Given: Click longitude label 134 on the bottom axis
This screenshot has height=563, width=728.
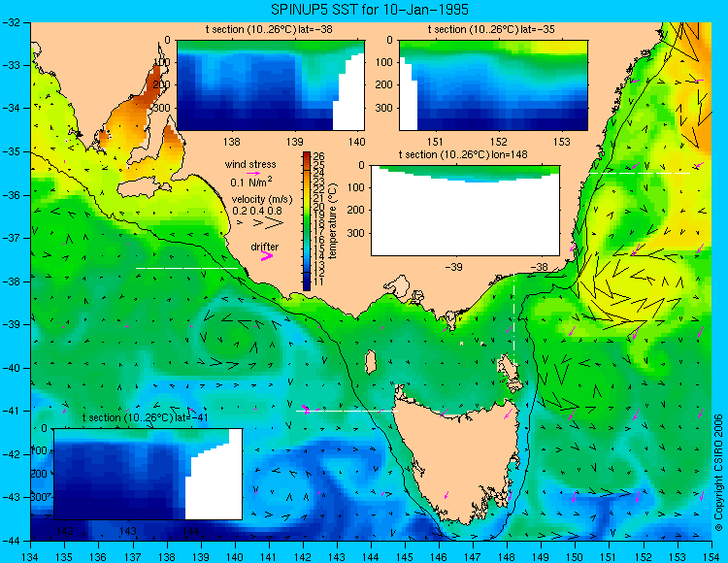Looking at the screenshot, I should pyautogui.click(x=30, y=557).
